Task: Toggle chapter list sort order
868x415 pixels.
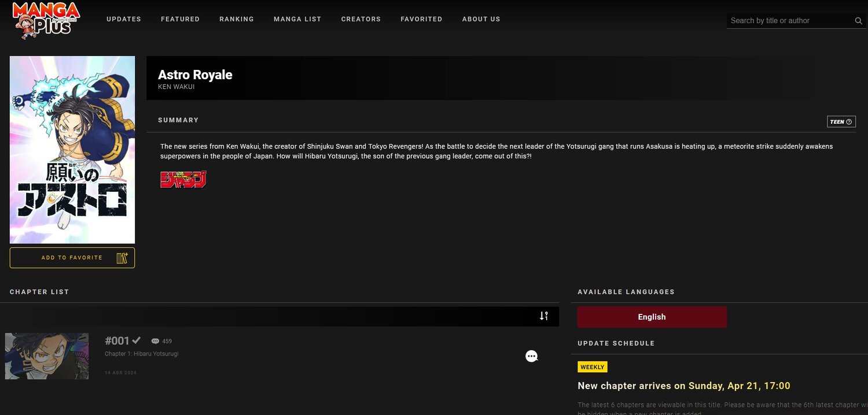Action: coord(543,316)
